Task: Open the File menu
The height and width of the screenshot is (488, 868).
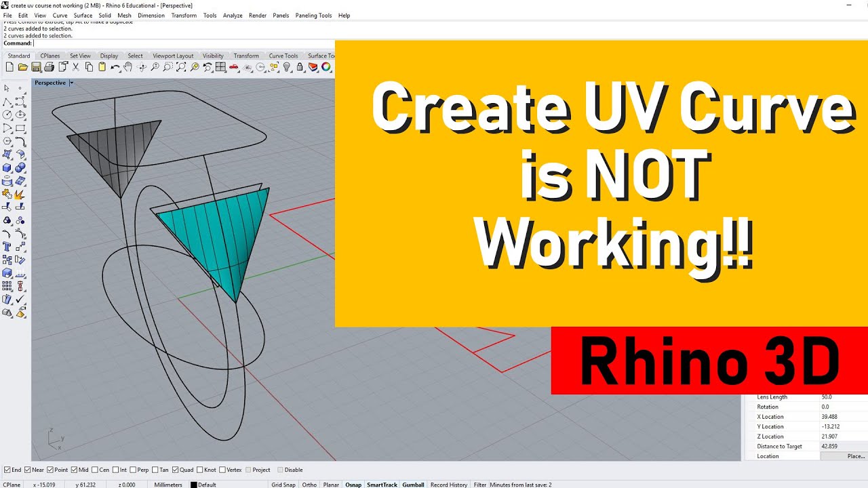Action: pyautogui.click(x=7, y=16)
